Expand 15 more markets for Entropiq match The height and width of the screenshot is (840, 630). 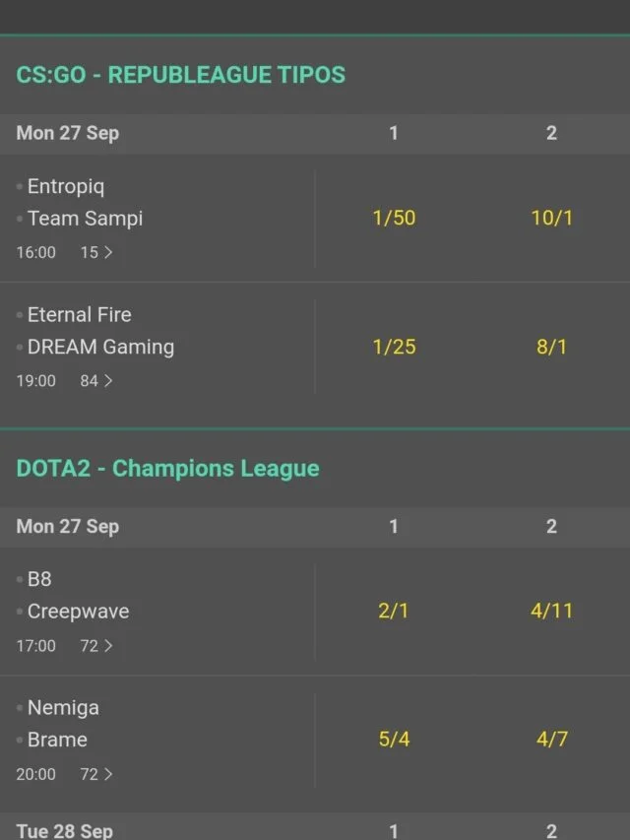[96, 252]
